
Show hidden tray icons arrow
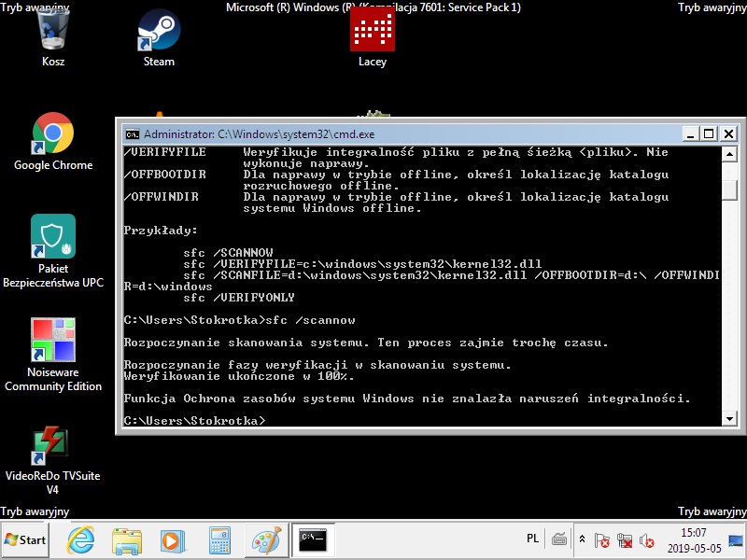583,539
